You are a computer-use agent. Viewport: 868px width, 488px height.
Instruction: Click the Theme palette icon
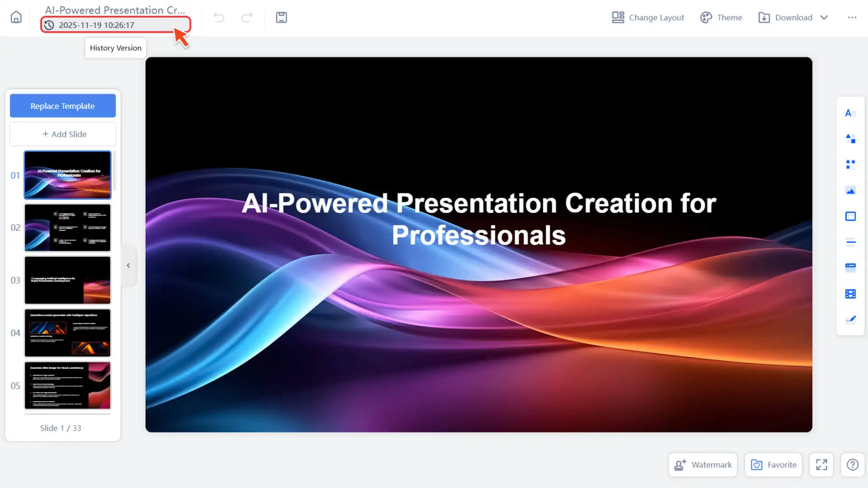(706, 17)
